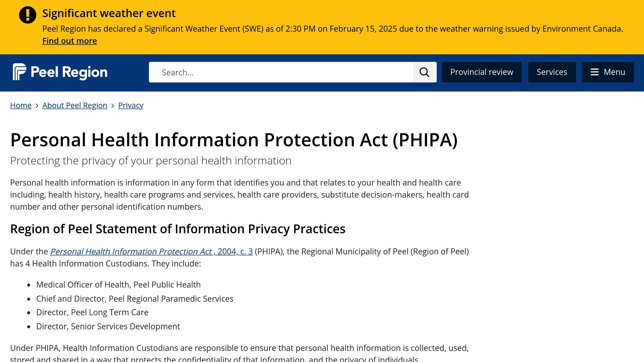
Task: Click the Peel Region logo emblem
Action: [19, 72]
